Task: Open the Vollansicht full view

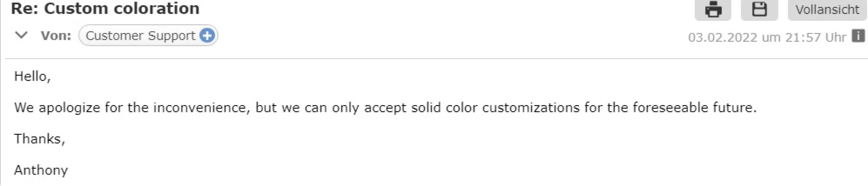Action: click(827, 9)
